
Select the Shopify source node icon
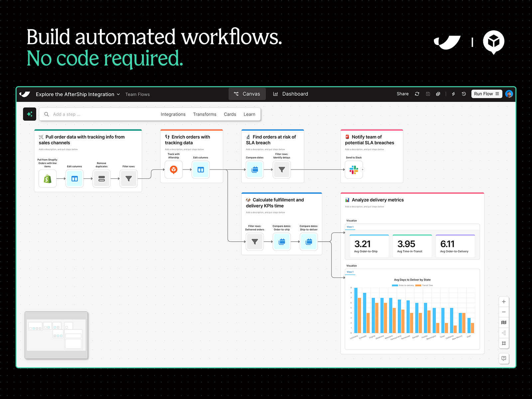47,179
